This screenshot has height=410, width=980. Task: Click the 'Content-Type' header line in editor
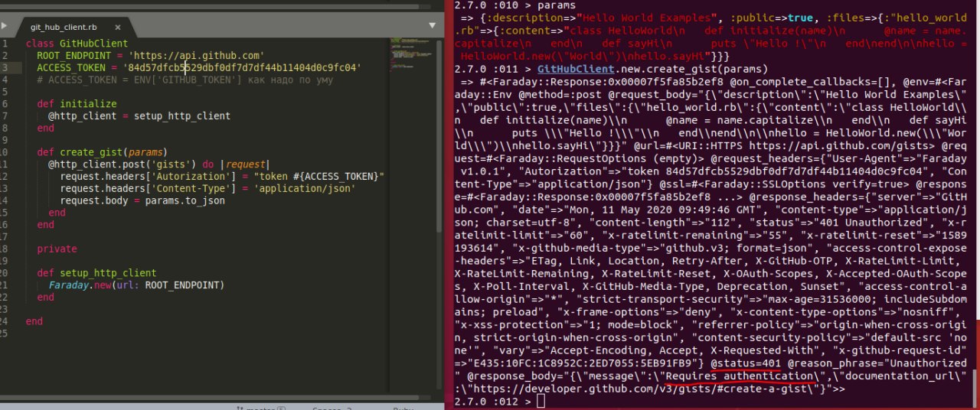pyautogui.click(x=207, y=188)
